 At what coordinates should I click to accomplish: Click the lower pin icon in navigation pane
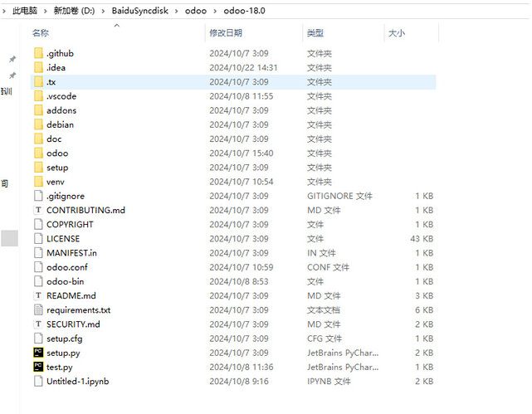tap(12, 75)
